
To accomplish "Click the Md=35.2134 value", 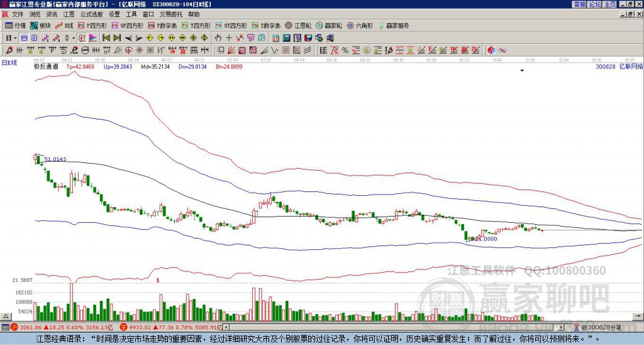I will pos(155,67).
